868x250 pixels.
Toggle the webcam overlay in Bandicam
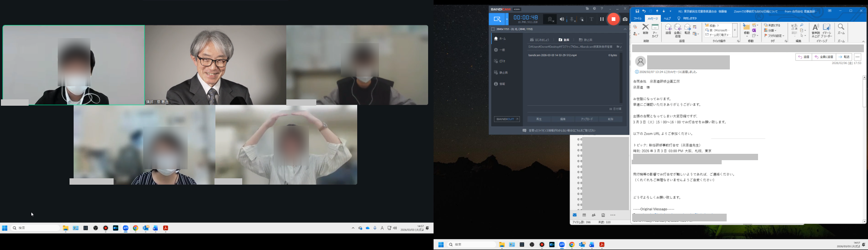click(x=550, y=19)
